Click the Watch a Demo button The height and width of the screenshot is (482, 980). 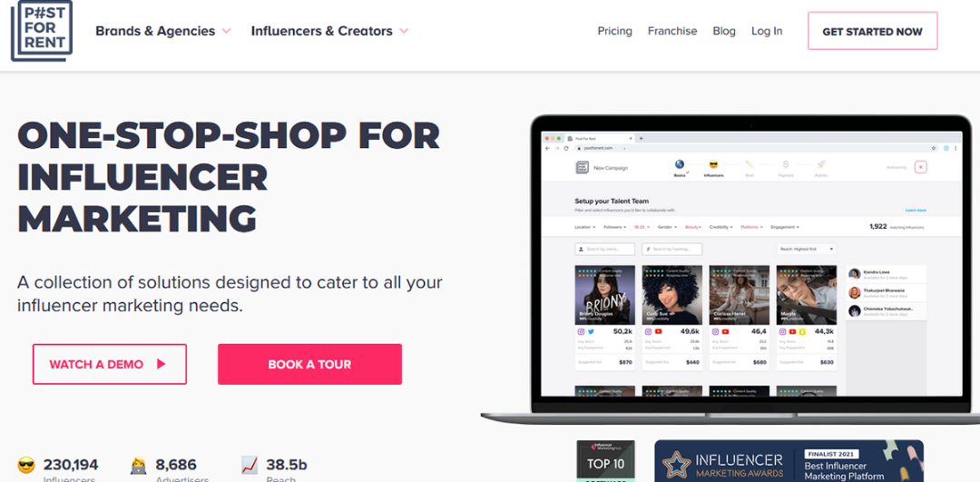pyautogui.click(x=110, y=364)
